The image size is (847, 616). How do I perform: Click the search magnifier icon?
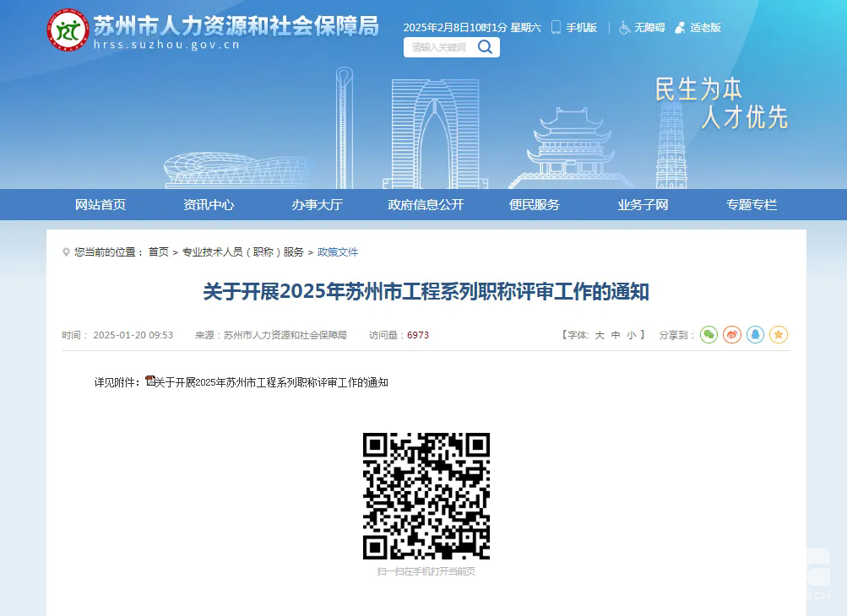[485, 47]
